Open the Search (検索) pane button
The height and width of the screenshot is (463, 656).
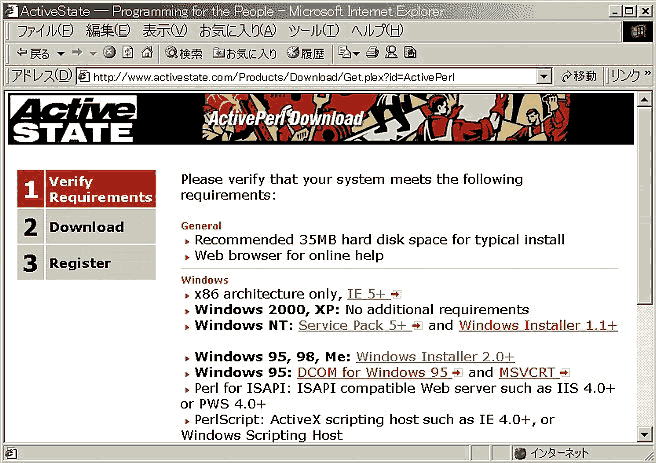click(x=184, y=53)
